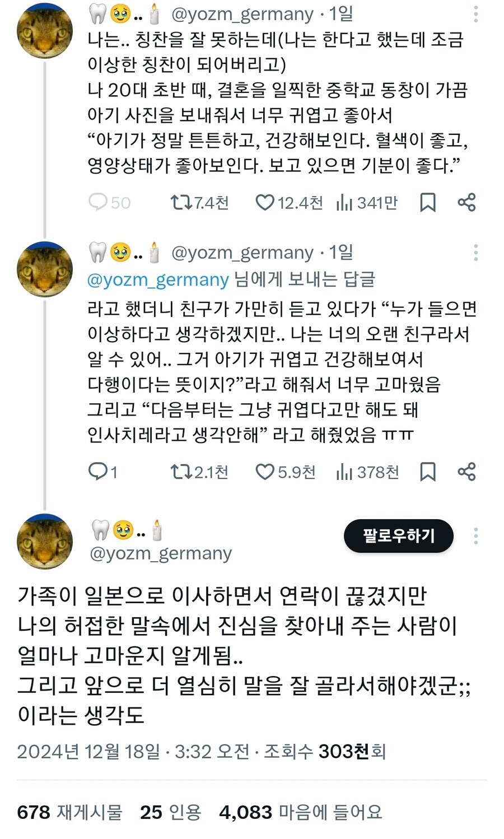504x839 pixels.
Task: Expand the three-dot menu on the third tweet
Action: point(475,535)
